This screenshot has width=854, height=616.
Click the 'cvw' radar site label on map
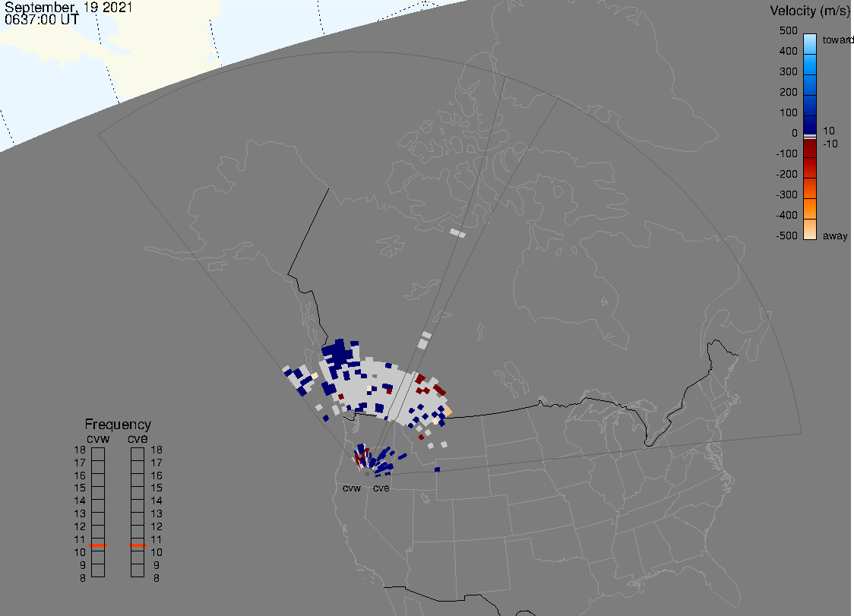(x=352, y=488)
